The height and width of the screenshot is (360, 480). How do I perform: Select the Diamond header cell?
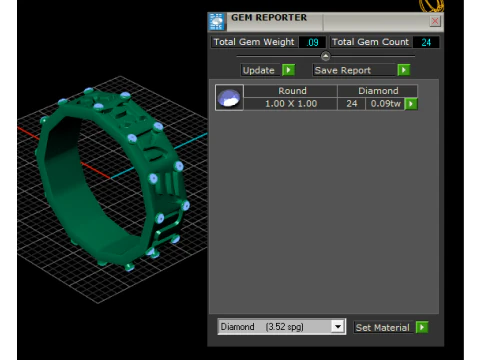tap(378, 91)
